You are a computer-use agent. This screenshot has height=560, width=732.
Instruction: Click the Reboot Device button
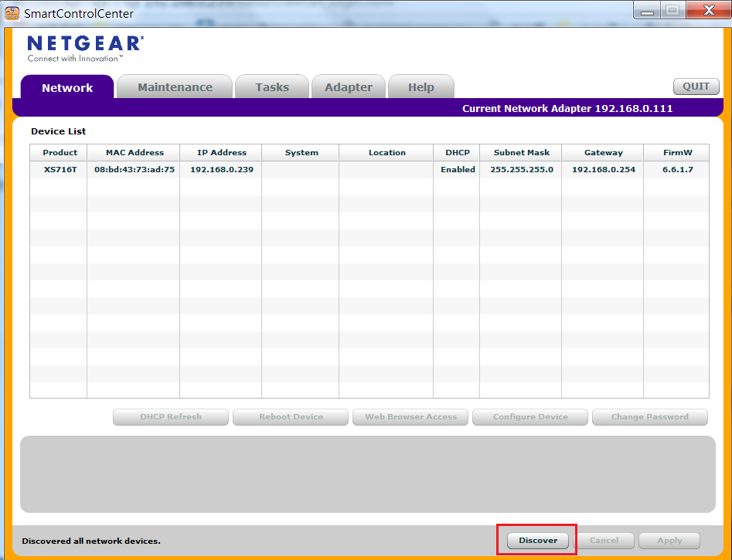click(291, 417)
